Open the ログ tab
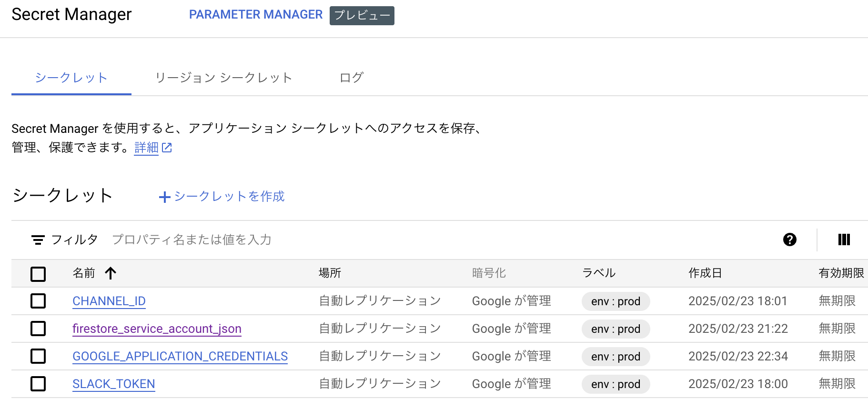The height and width of the screenshot is (399, 868). tap(352, 78)
